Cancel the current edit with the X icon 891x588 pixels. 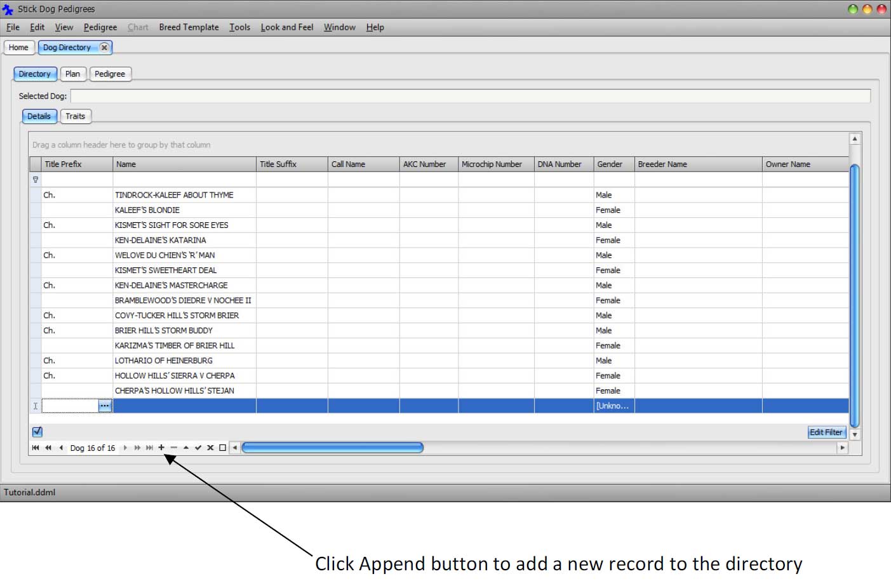(210, 448)
